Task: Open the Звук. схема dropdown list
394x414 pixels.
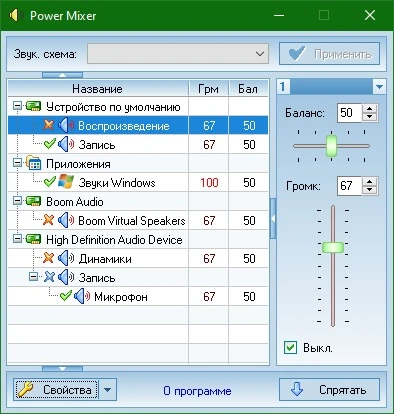Action: pyautogui.click(x=178, y=54)
